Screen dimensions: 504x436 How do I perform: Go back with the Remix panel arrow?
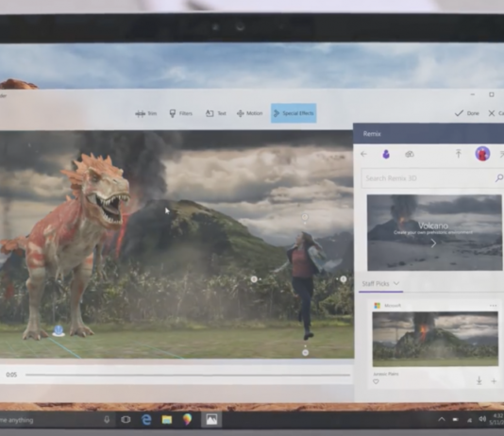[x=363, y=154]
